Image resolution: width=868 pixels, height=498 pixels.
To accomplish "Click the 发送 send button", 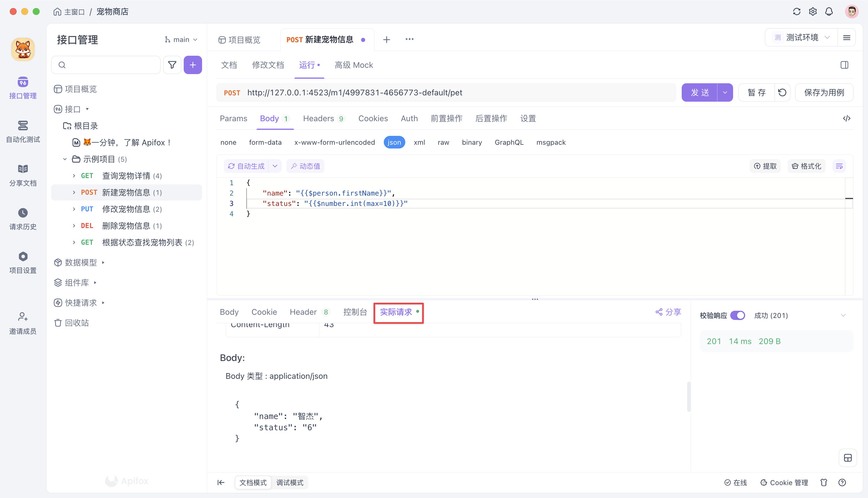I will (700, 92).
